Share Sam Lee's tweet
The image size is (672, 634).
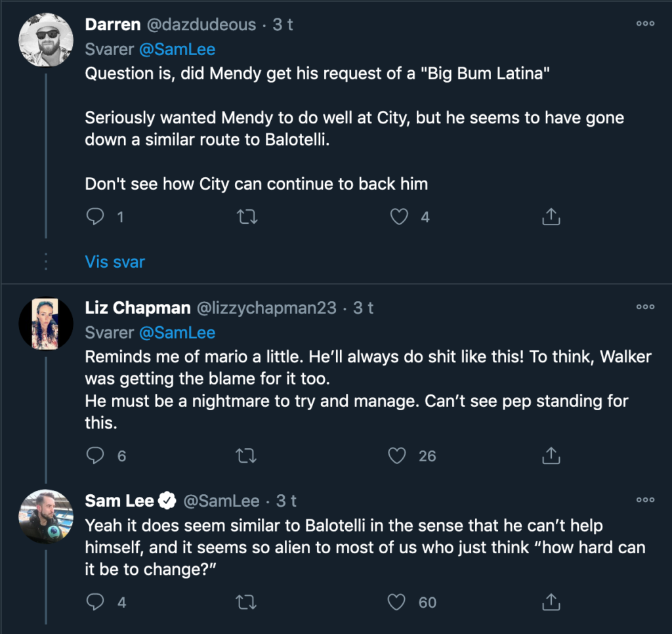tap(551, 601)
